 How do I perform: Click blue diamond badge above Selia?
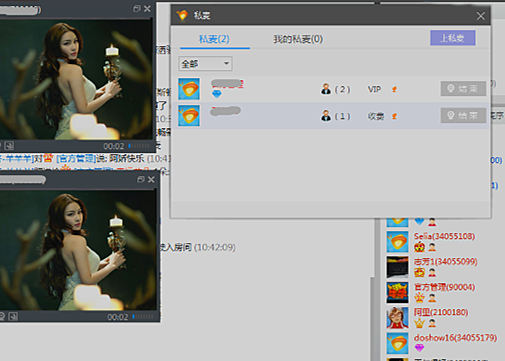(x=419, y=221)
